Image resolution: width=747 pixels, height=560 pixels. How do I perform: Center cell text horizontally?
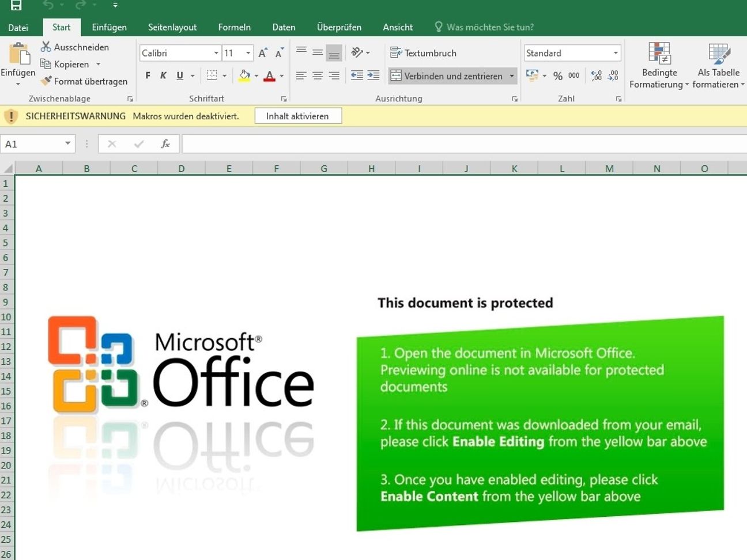(318, 75)
